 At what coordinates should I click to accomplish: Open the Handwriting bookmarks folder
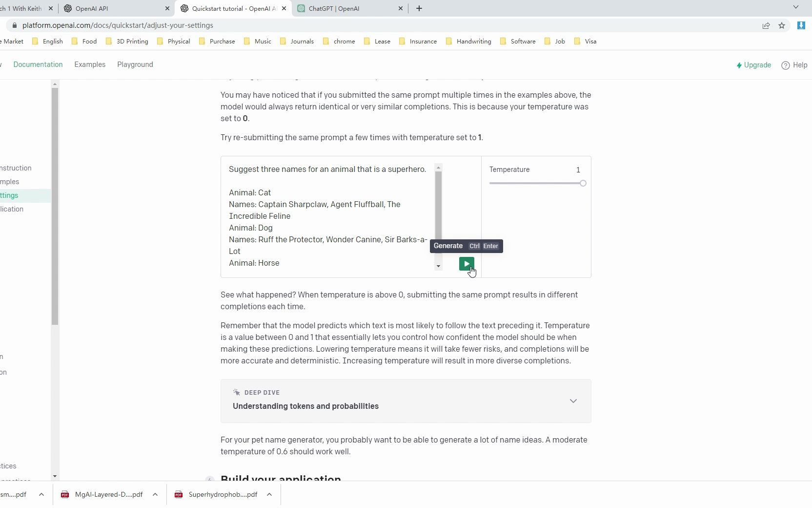tap(469, 42)
